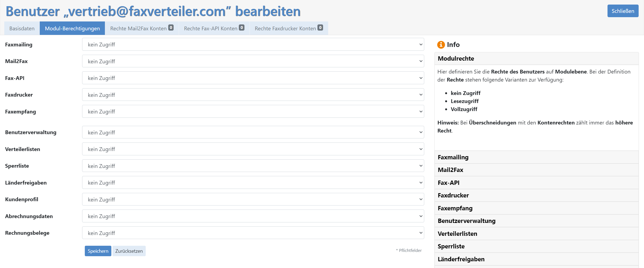Switch to the Basisdaten tab
Screen dimensions: 644x268
pyautogui.click(x=22, y=28)
